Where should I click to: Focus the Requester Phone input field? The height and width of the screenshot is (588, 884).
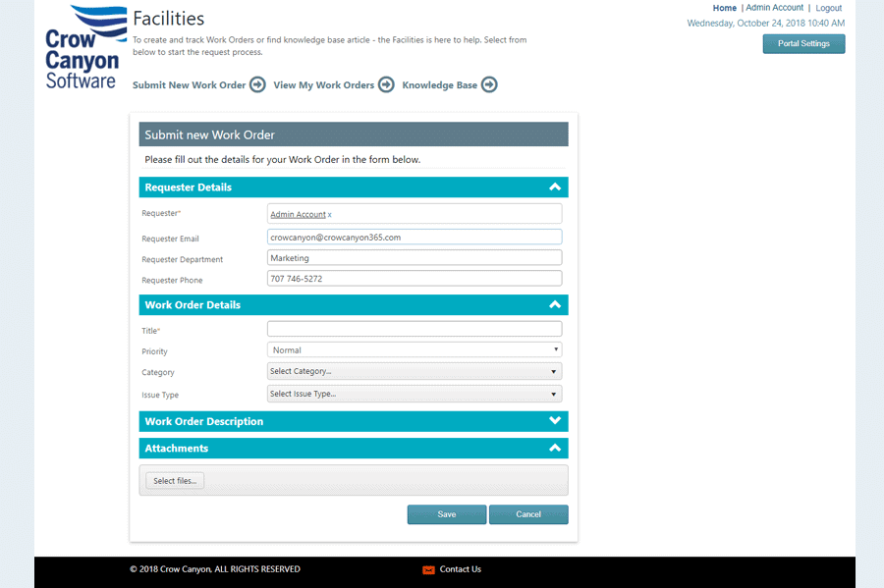(x=414, y=278)
